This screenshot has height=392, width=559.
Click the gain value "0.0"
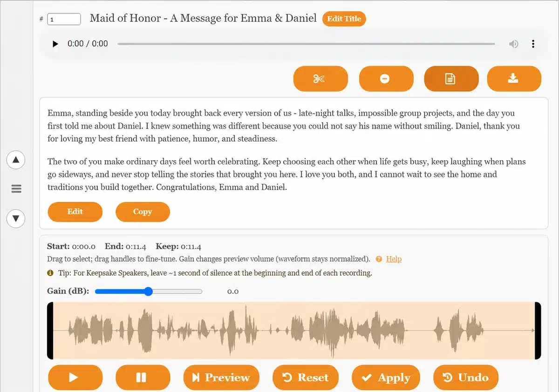233,291
